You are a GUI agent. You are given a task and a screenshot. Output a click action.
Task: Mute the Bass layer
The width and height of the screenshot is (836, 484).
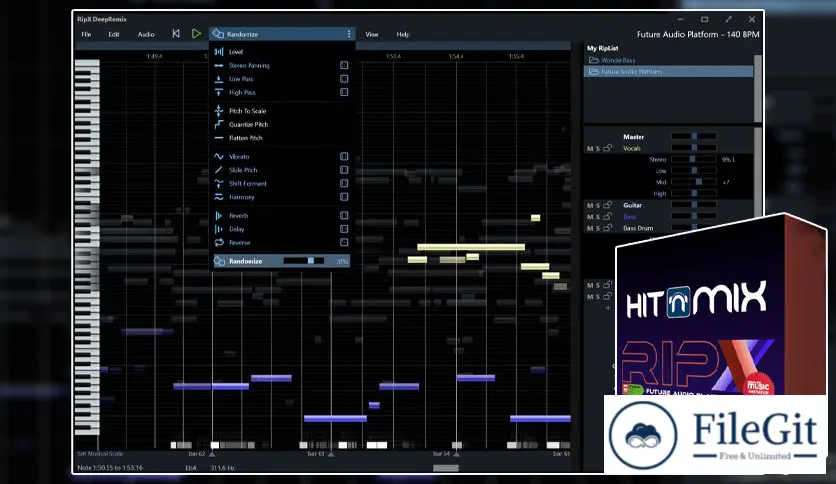click(590, 217)
